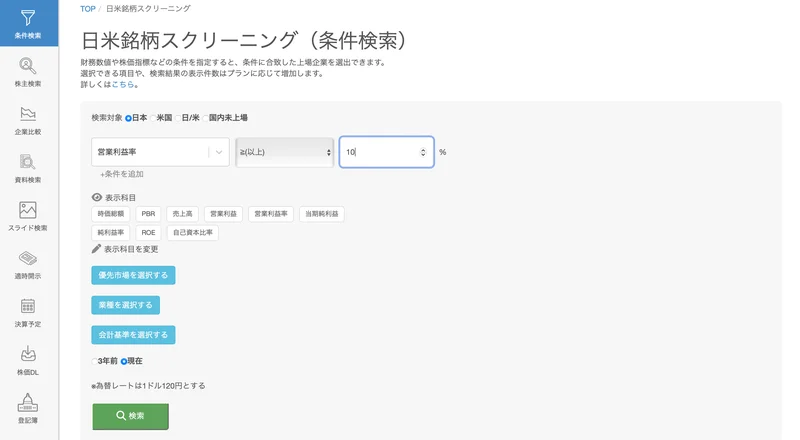Screen dimensions: 800x440
Task: Click +条件を追加 to add a condition
Action: [121, 174]
